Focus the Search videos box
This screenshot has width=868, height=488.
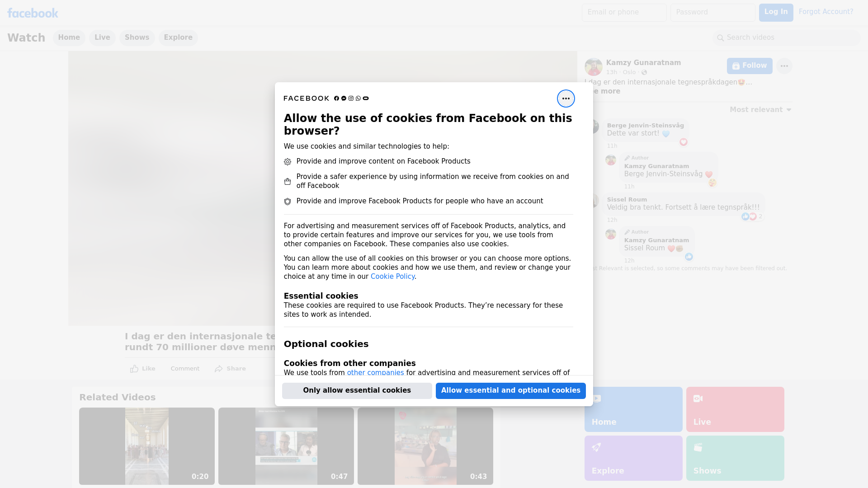[787, 38]
